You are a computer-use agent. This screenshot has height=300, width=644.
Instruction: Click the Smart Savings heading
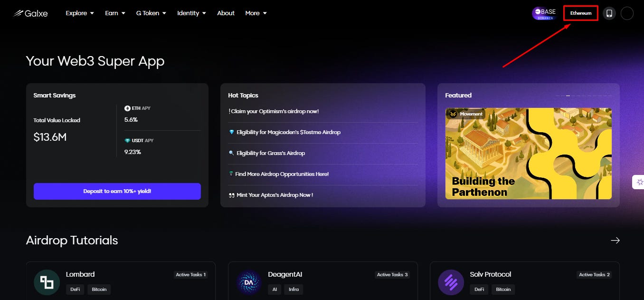tap(55, 96)
